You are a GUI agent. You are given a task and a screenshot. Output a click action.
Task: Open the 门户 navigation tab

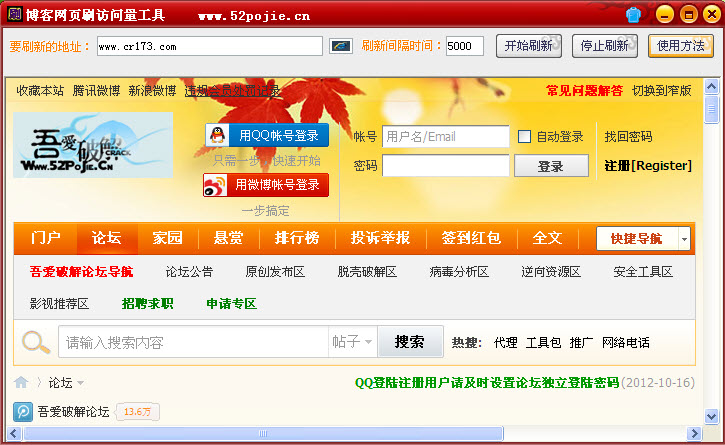point(45,238)
